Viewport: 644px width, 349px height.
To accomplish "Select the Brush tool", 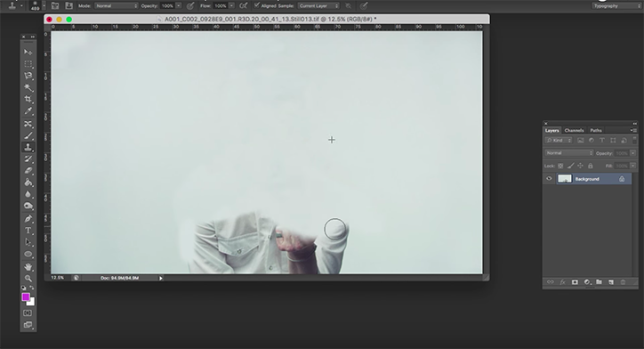I will (x=28, y=135).
